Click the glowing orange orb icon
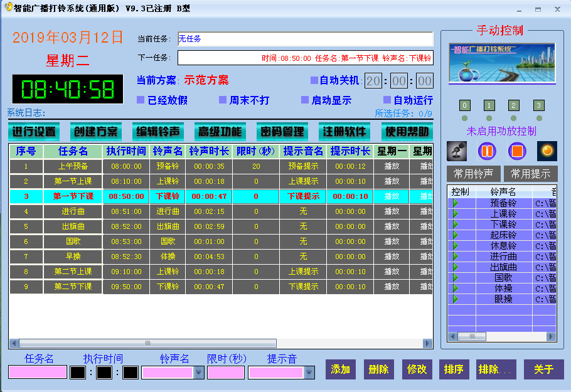This screenshot has width=571, height=392. point(547,151)
